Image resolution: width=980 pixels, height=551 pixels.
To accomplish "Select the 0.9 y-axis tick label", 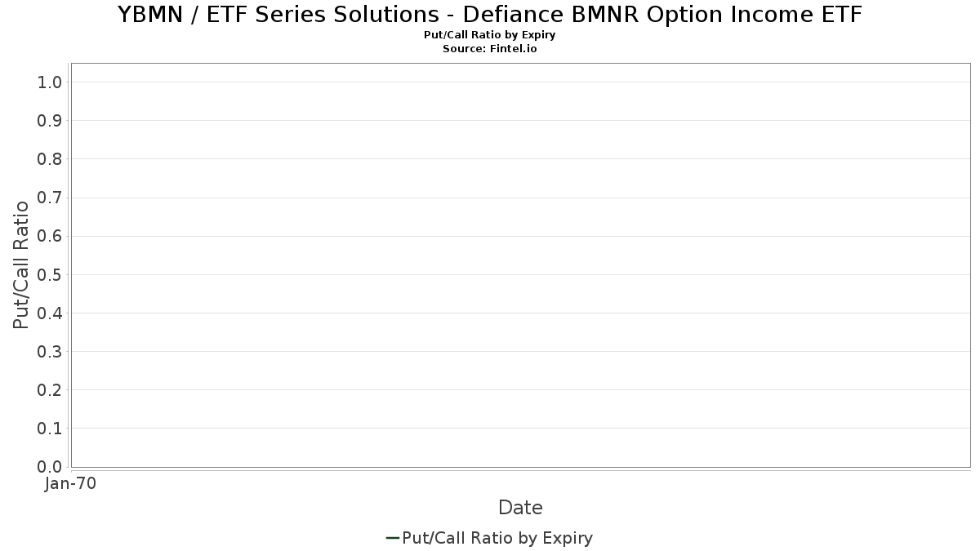I will (x=50, y=120).
